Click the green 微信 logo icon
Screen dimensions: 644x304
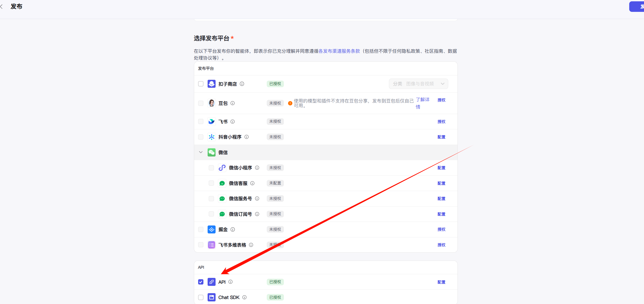[x=212, y=152]
